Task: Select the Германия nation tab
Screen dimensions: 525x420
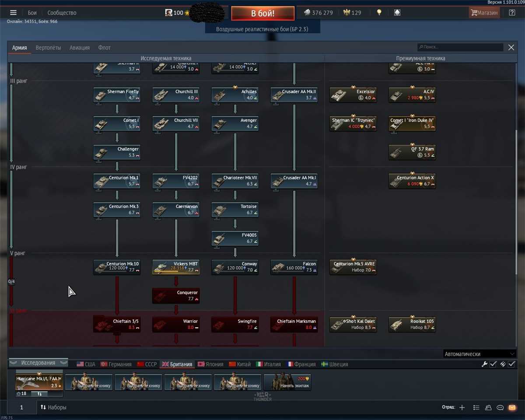Action: click(x=116, y=364)
